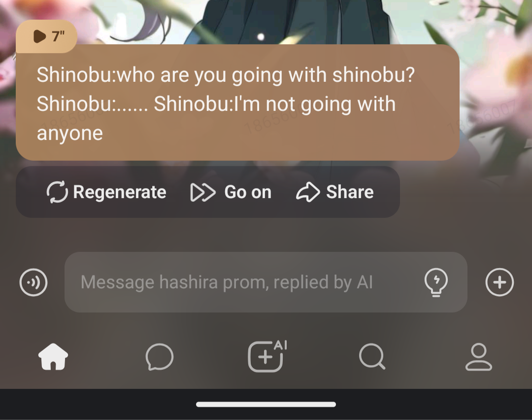Toggle voice input mode icon

[x=33, y=282]
